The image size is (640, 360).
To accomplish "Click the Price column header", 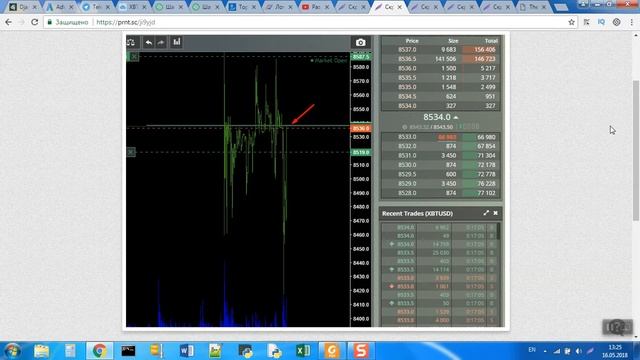I will 412,41.
